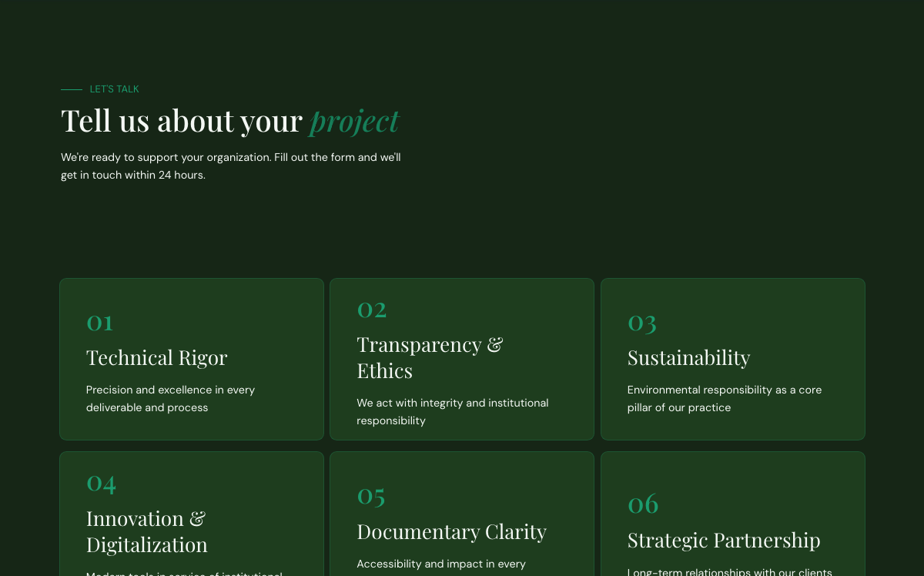This screenshot has height=576, width=924.
Task: Click the italic word 'project'
Action: pyautogui.click(x=354, y=121)
